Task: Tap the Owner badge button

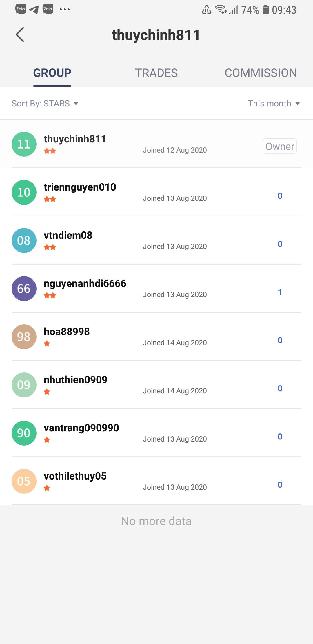Action: 280,146
